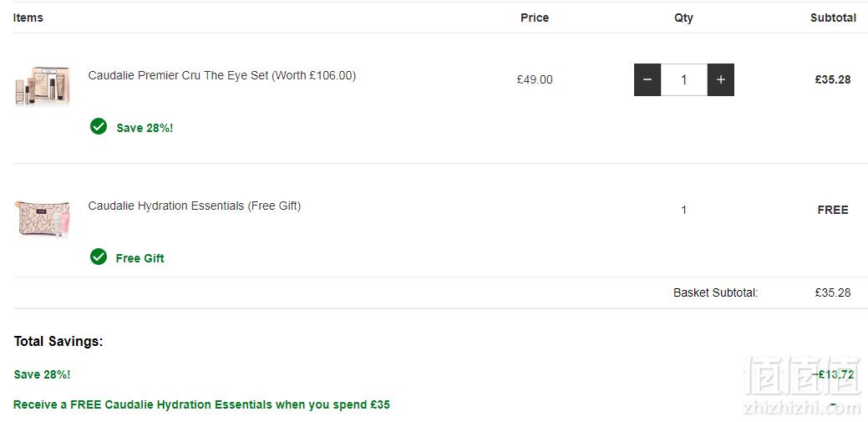This screenshot has height=422, width=868.
Task: Click the £49.00 item price
Action: pyautogui.click(x=535, y=79)
